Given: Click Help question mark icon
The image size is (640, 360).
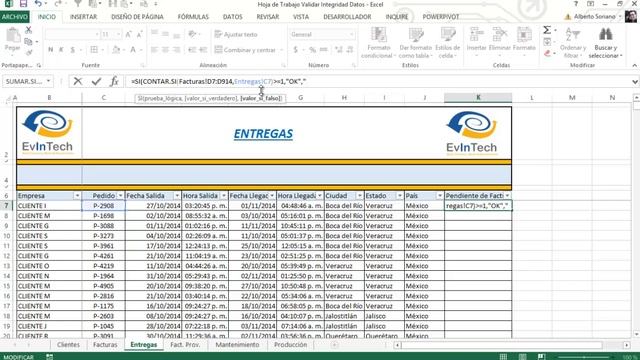Looking at the screenshot, I should pos(576,4).
